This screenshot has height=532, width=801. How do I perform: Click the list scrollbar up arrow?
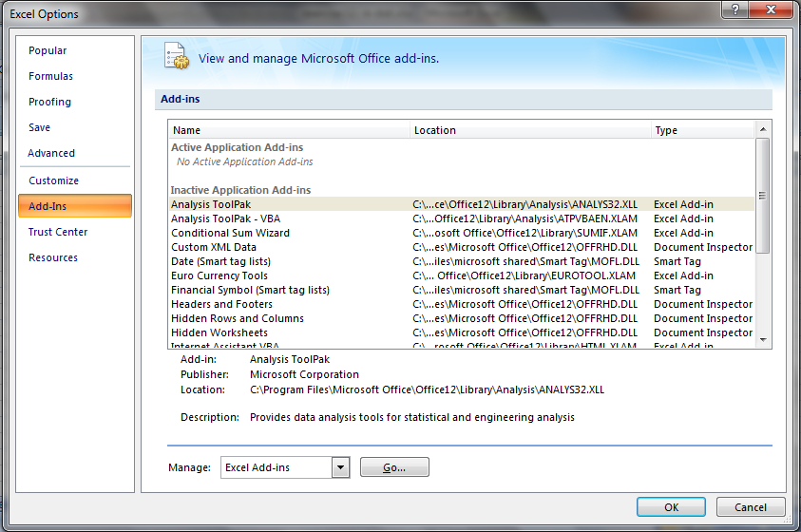(x=763, y=129)
